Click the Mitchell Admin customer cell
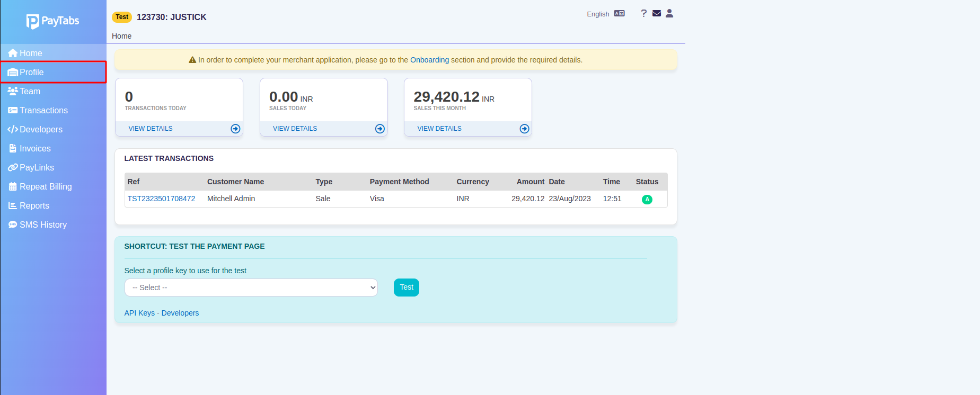The width and height of the screenshot is (980, 395). [231, 199]
